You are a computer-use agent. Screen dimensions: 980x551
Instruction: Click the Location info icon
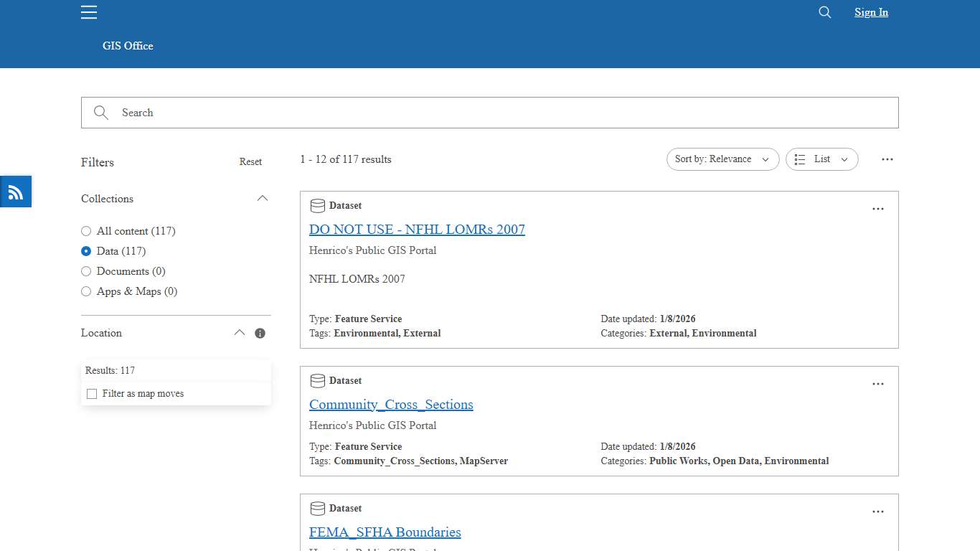(x=260, y=333)
